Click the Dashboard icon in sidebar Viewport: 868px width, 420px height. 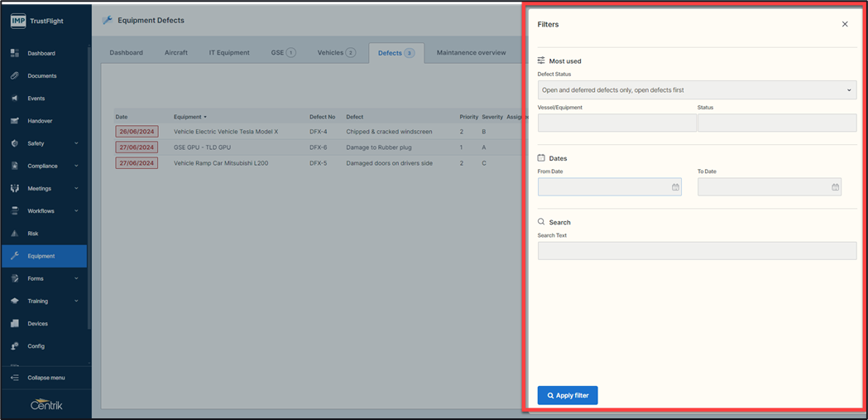[15, 53]
